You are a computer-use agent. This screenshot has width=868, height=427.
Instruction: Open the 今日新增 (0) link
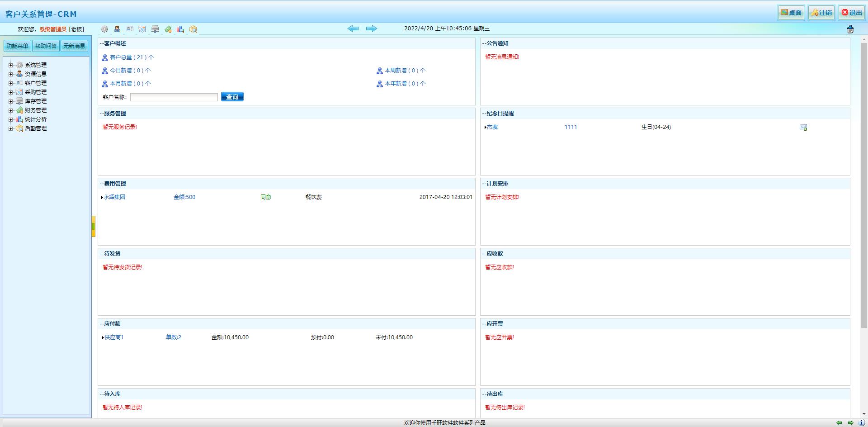coord(130,71)
